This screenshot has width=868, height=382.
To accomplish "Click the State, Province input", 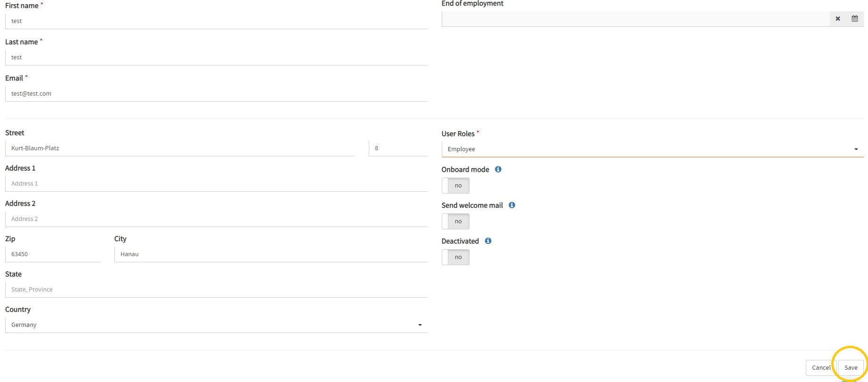I will (x=216, y=290).
